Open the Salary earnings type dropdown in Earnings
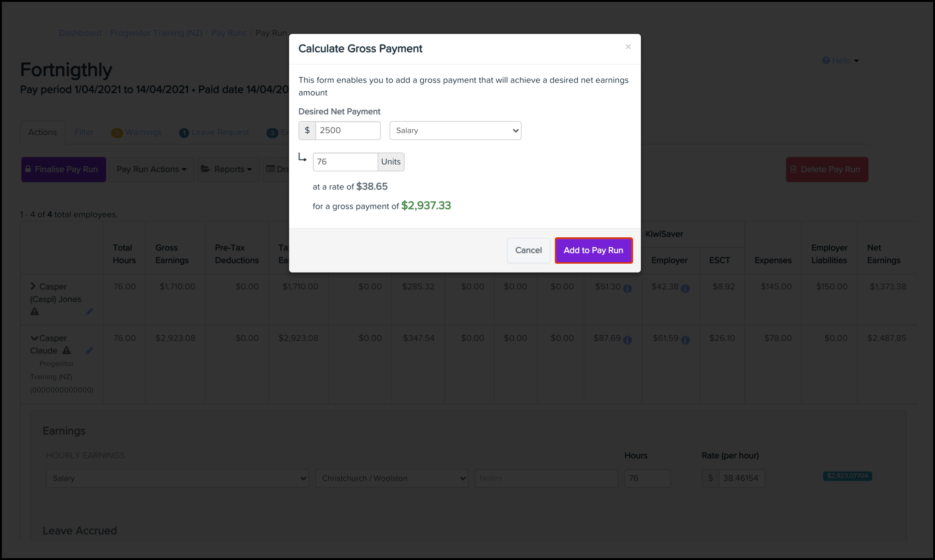This screenshot has width=935, height=560. tap(178, 478)
